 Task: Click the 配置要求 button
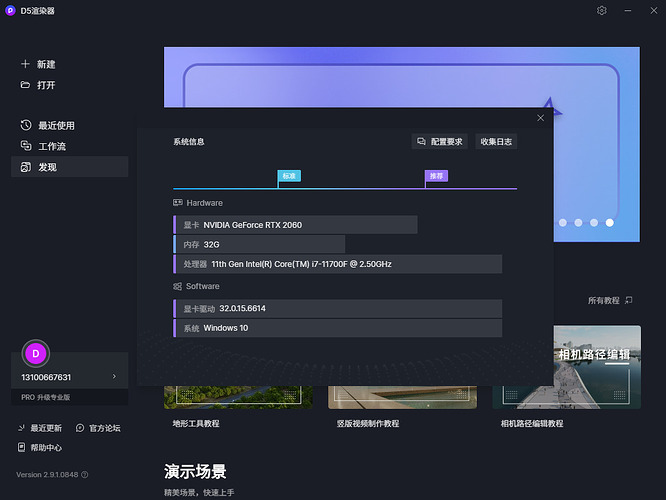pyautogui.click(x=440, y=142)
